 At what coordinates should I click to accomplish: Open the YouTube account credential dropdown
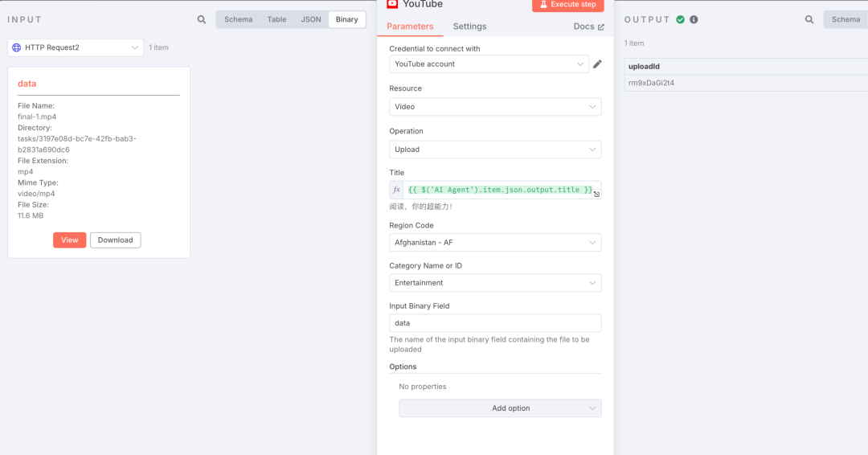point(489,64)
